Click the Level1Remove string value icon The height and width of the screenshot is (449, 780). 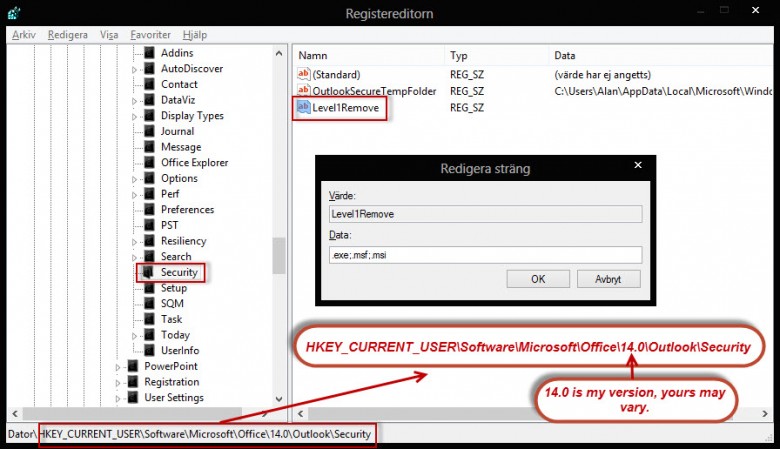pyautogui.click(x=303, y=107)
